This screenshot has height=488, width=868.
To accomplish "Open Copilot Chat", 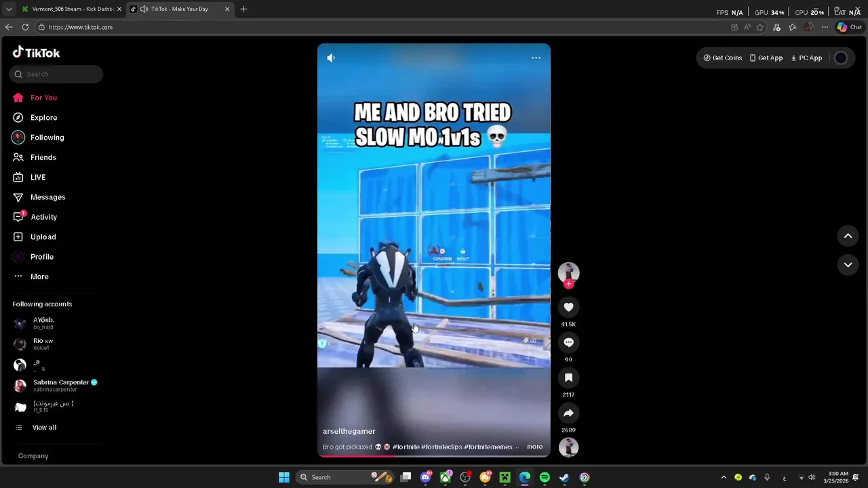I will click(850, 27).
